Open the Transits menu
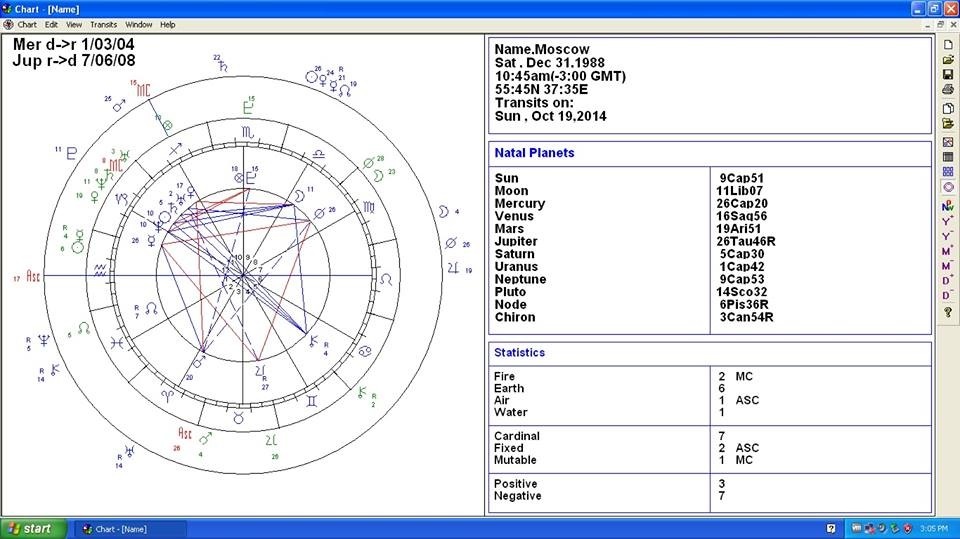This screenshot has height=539, width=960. (103, 24)
